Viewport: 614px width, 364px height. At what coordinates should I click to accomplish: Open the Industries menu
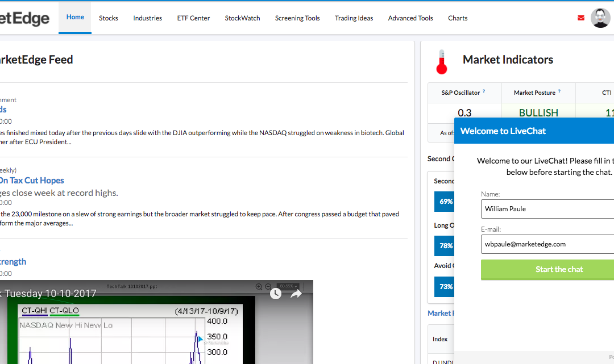pyautogui.click(x=148, y=18)
